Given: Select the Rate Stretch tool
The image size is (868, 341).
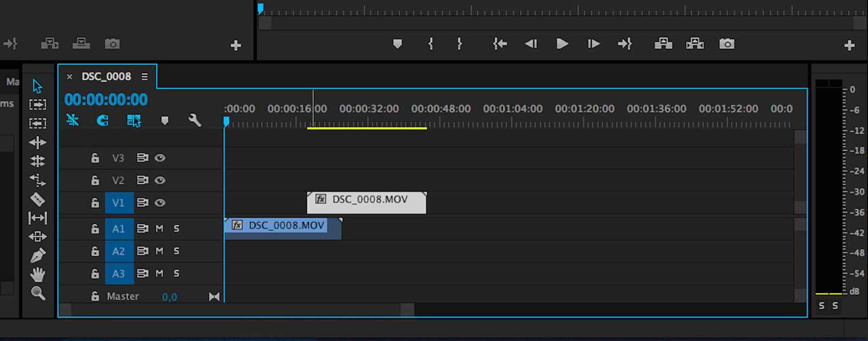Looking at the screenshot, I should coord(37,180).
